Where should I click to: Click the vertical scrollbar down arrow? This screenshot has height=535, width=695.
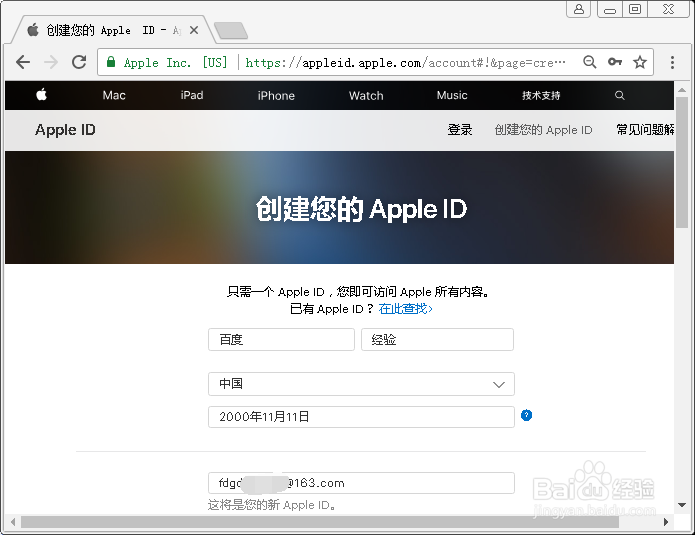(x=682, y=505)
